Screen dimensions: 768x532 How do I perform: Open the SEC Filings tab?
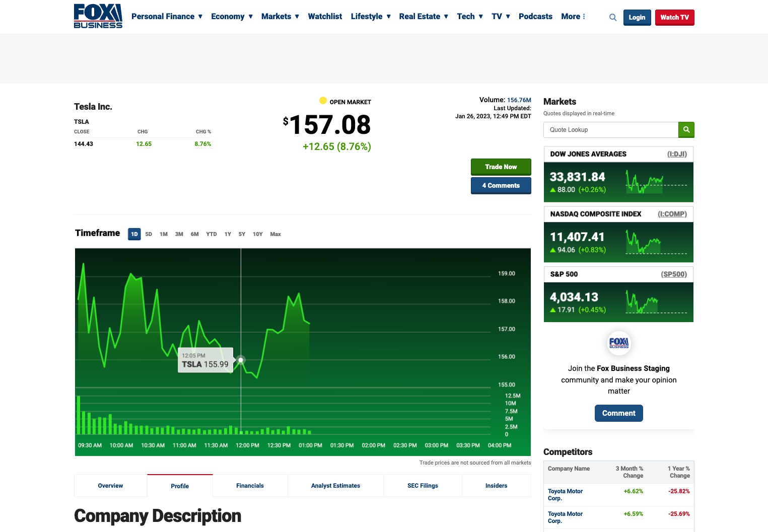(423, 486)
